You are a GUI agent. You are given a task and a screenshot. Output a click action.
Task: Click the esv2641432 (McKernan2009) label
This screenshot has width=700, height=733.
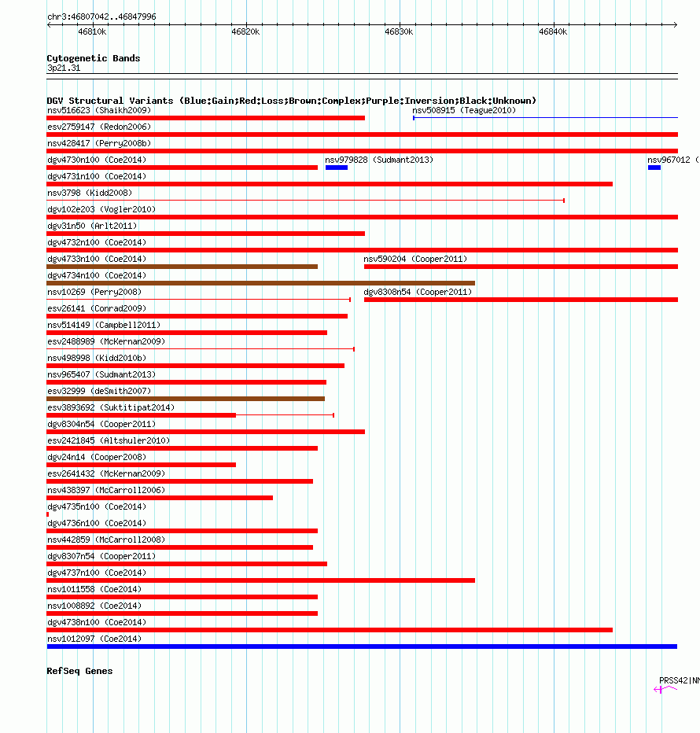coord(106,473)
